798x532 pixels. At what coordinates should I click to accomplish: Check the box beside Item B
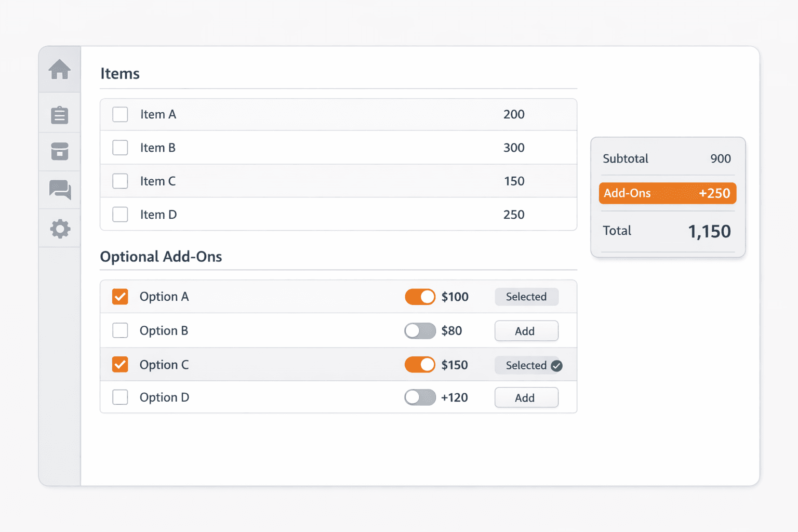pyautogui.click(x=120, y=148)
